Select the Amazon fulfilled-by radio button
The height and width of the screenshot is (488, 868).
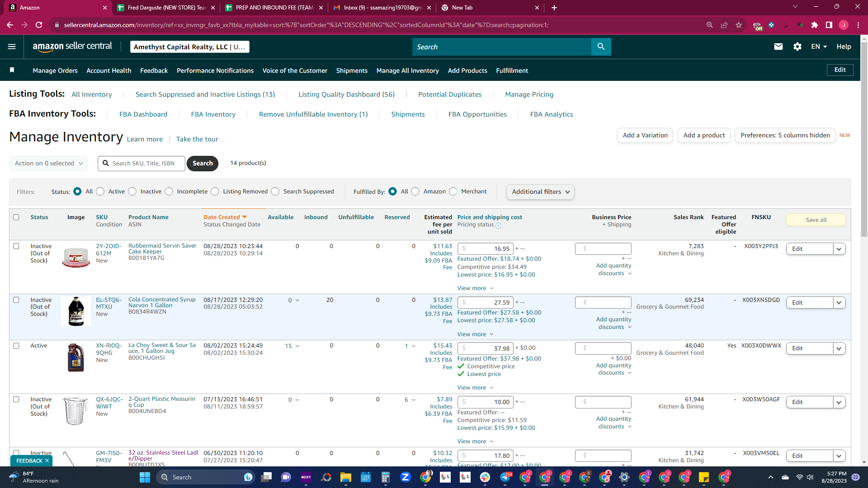(415, 192)
